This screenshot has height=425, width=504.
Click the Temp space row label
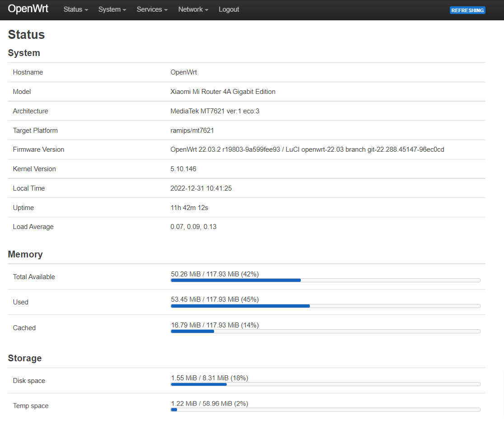click(x=31, y=406)
